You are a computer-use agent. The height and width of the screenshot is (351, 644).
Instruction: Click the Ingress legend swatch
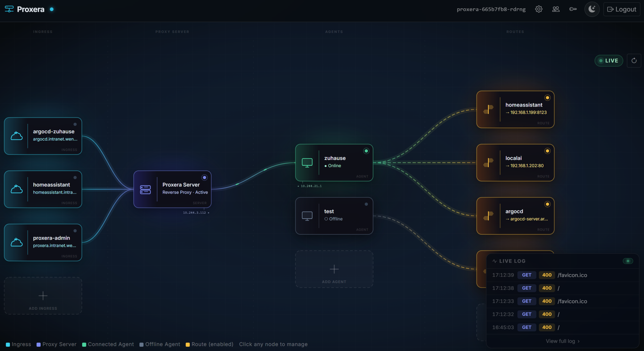(8, 344)
